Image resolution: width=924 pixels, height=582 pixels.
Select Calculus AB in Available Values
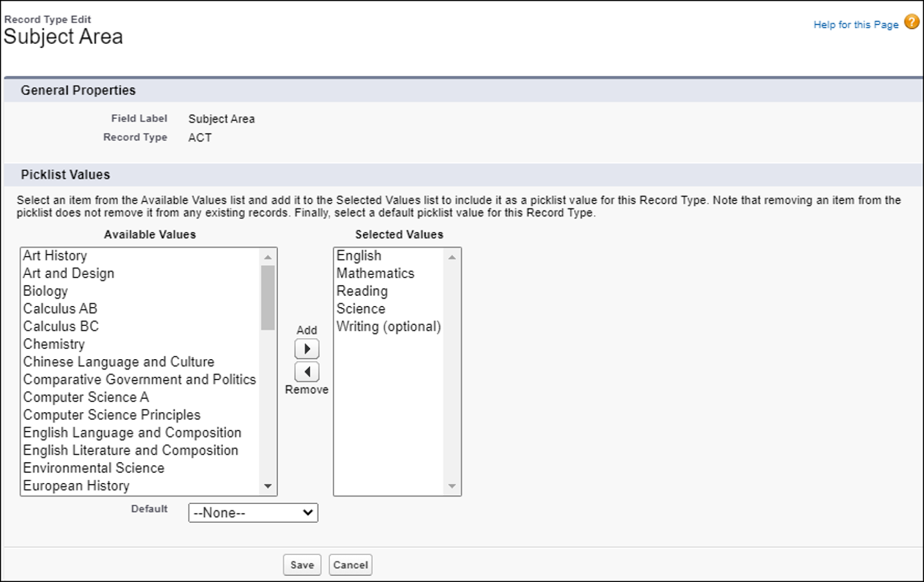(141, 309)
